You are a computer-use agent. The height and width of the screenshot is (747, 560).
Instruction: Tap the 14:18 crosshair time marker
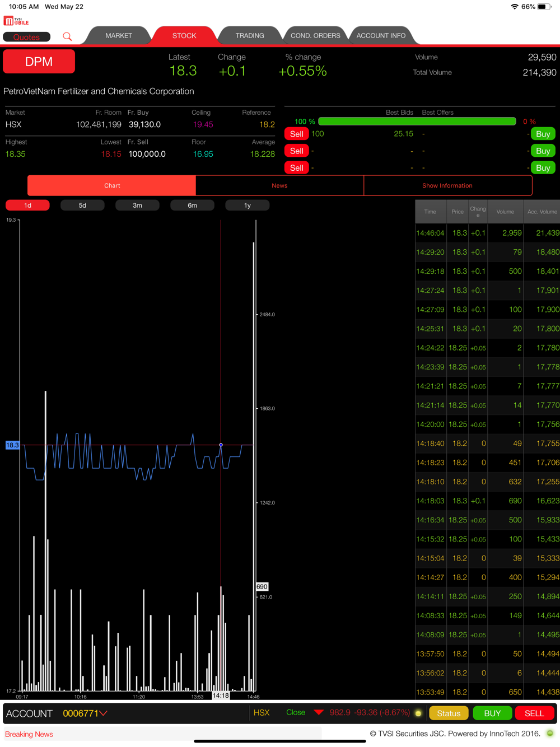point(221,695)
